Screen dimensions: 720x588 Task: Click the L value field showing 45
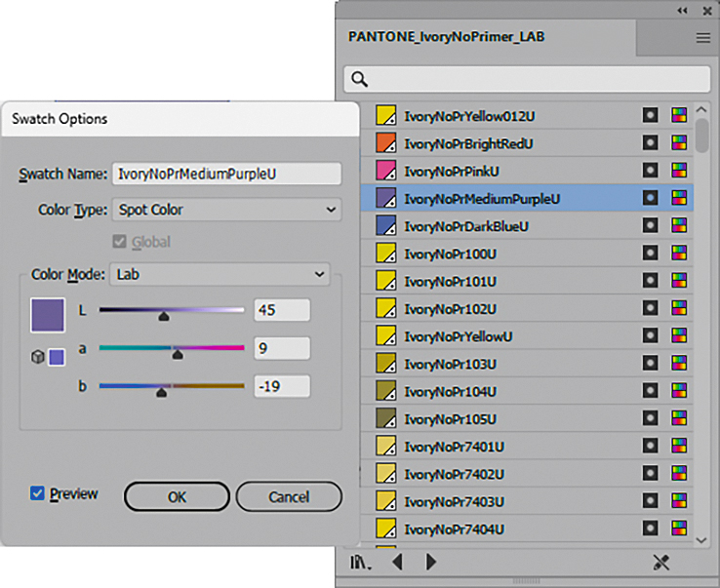[x=282, y=310]
